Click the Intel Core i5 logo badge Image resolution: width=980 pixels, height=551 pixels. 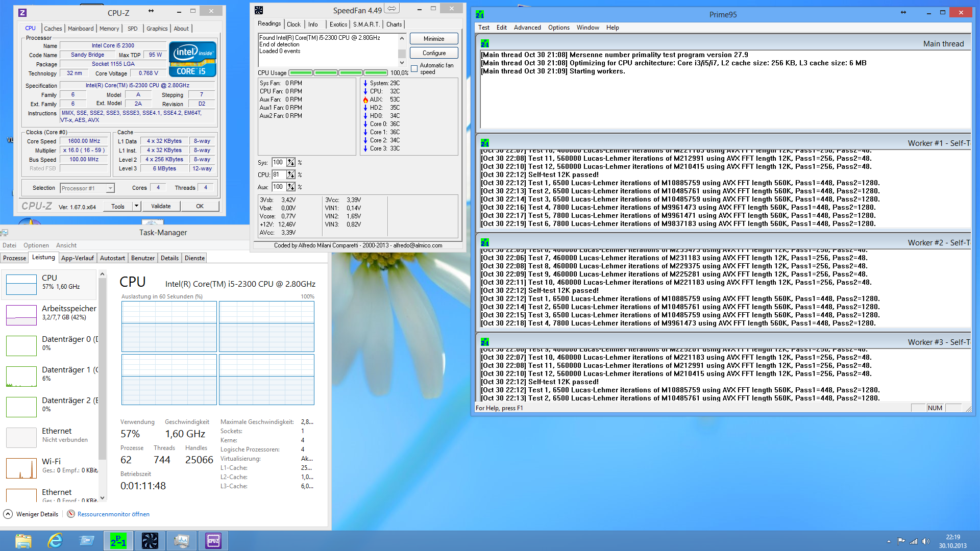pos(192,59)
